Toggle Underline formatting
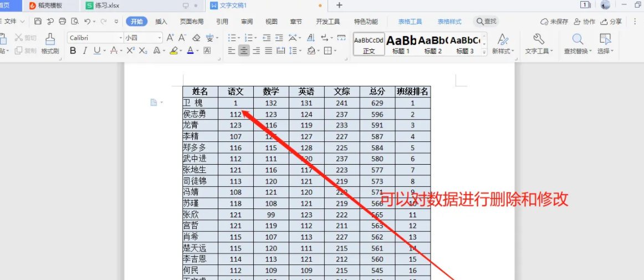Viewport: 644px width, 280px height. 97,50
